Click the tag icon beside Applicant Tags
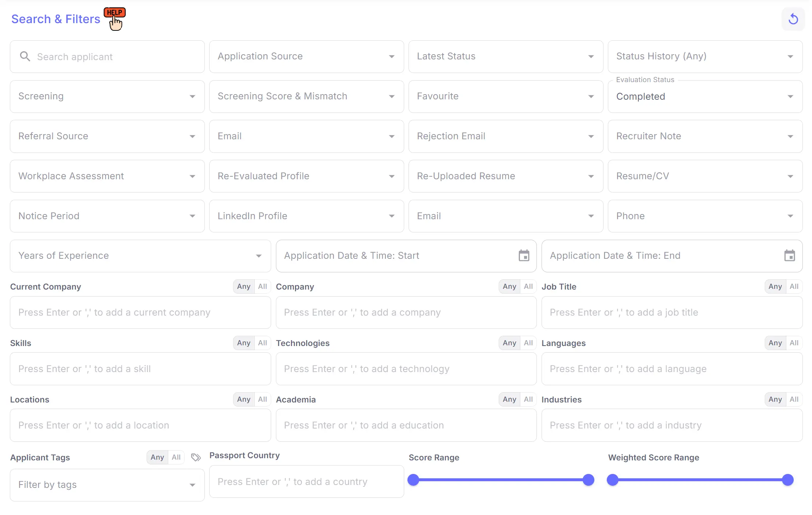This screenshot has height=515, width=812. click(196, 457)
